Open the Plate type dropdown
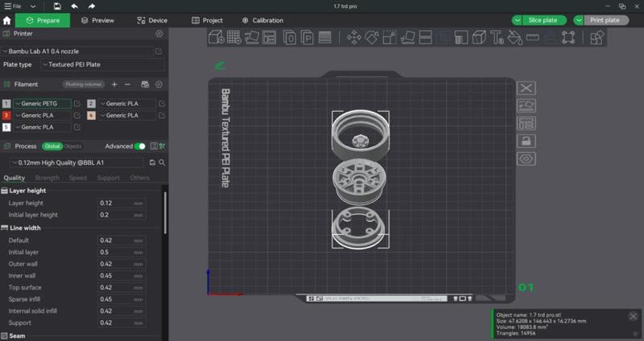This screenshot has width=644, height=341. click(102, 64)
